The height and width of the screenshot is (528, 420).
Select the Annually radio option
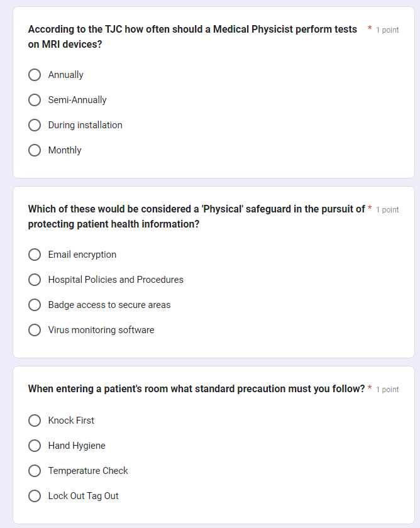pyautogui.click(x=35, y=75)
